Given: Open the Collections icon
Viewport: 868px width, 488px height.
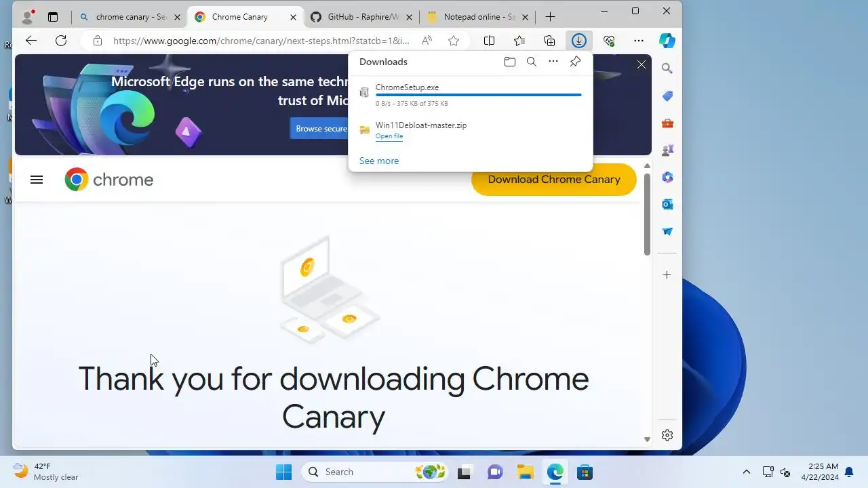Looking at the screenshot, I should click(x=549, y=41).
